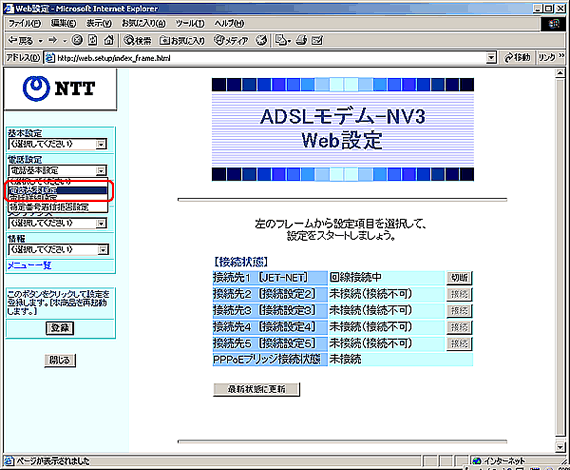The height and width of the screenshot is (470, 570).
Task: Click the History icon in toolbar
Action: coord(261,40)
